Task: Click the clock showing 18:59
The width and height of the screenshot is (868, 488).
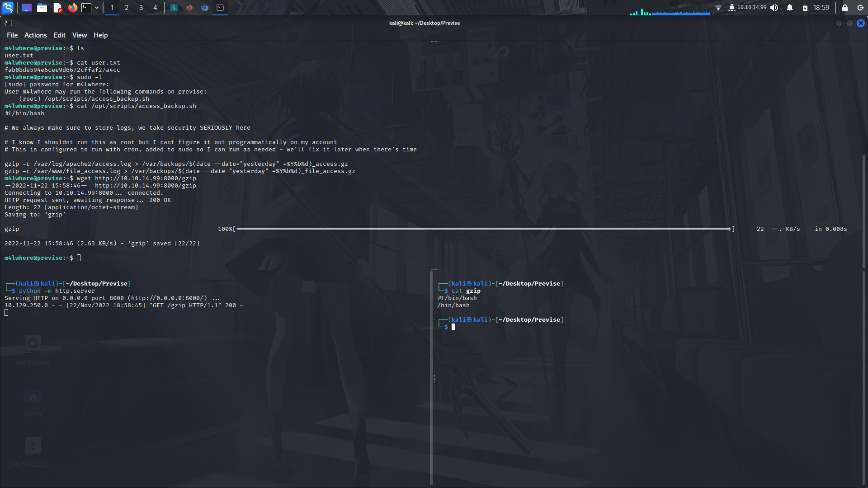Action: [x=821, y=7]
